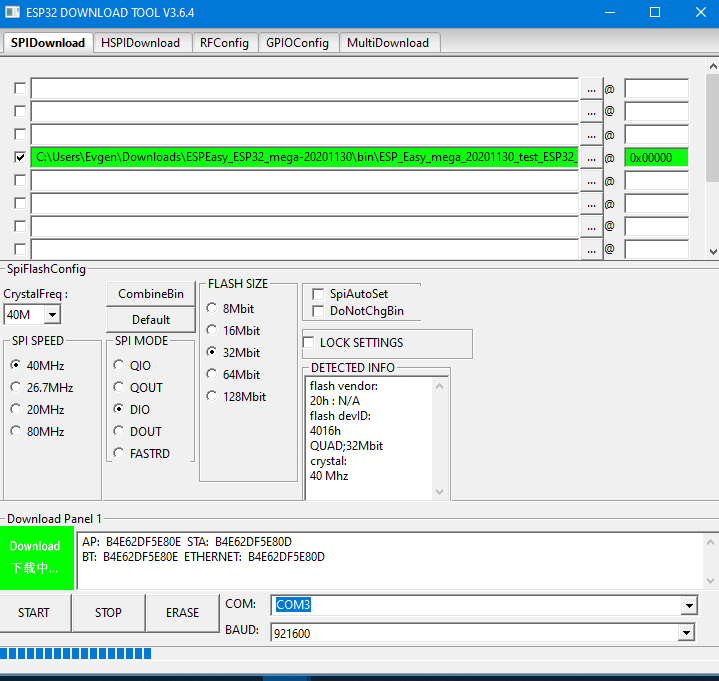Select the SPIDownload tab
The width and height of the screenshot is (719, 681).
[x=48, y=43]
